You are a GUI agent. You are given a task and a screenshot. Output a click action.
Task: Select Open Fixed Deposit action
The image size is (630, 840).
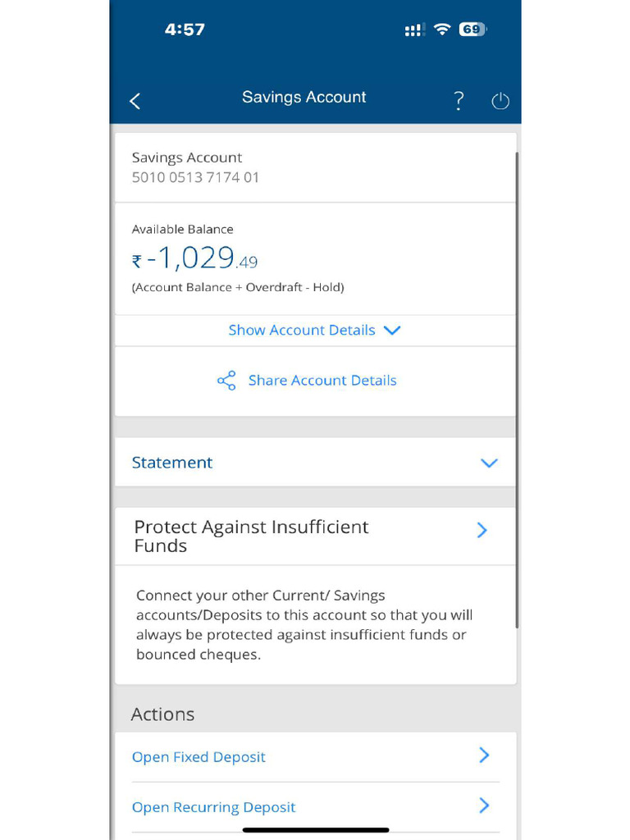tap(199, 757)
